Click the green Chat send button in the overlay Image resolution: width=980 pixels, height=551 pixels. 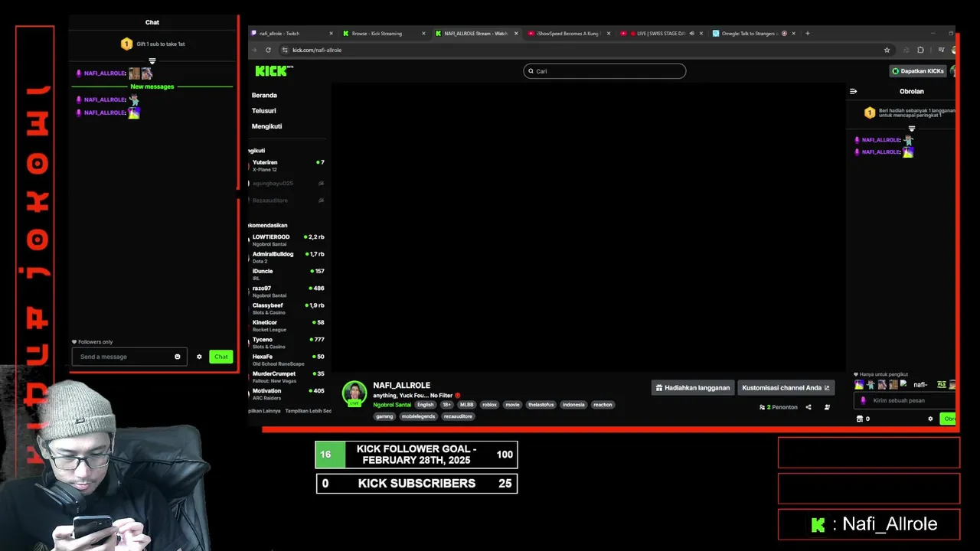pyautogui.click(x=221, y=357)
